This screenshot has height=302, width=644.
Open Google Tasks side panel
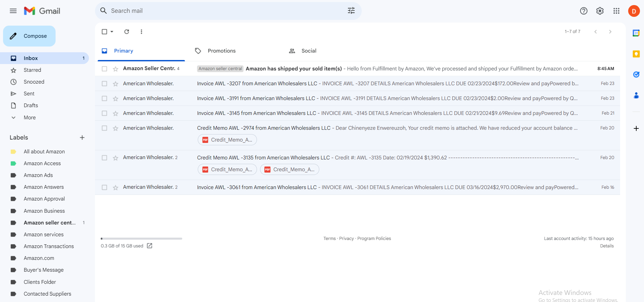636,74
